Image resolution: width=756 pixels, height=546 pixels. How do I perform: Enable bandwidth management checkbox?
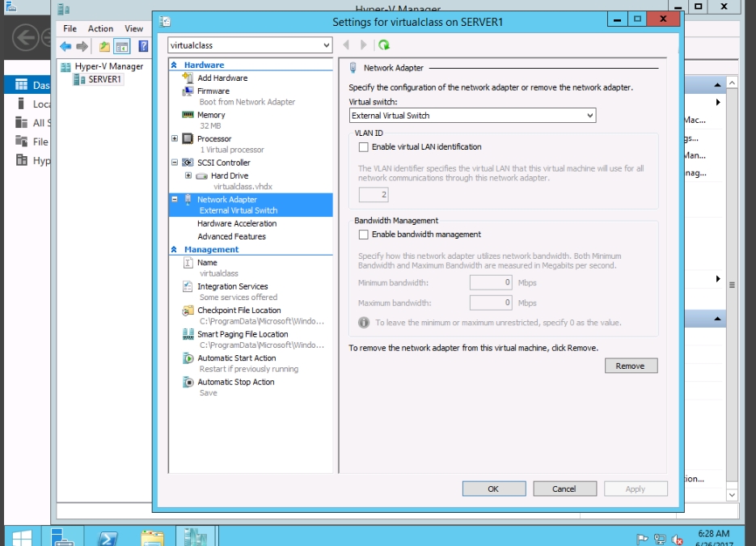[364, 235]
